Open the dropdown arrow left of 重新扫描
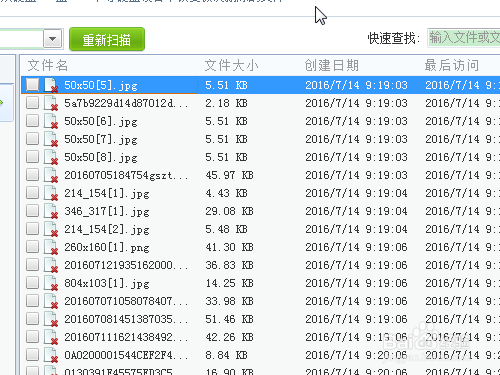This screenshot has width=500, height=375. 52,39
